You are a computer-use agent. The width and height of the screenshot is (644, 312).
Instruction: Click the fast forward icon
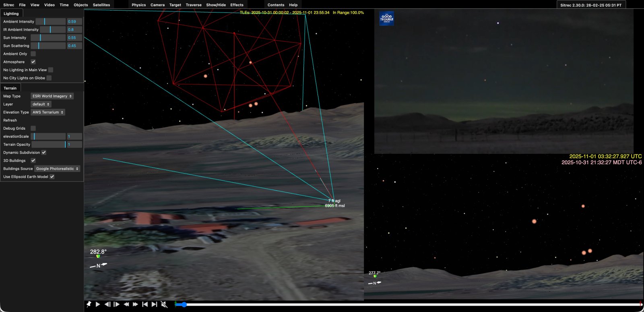point(136,304)
